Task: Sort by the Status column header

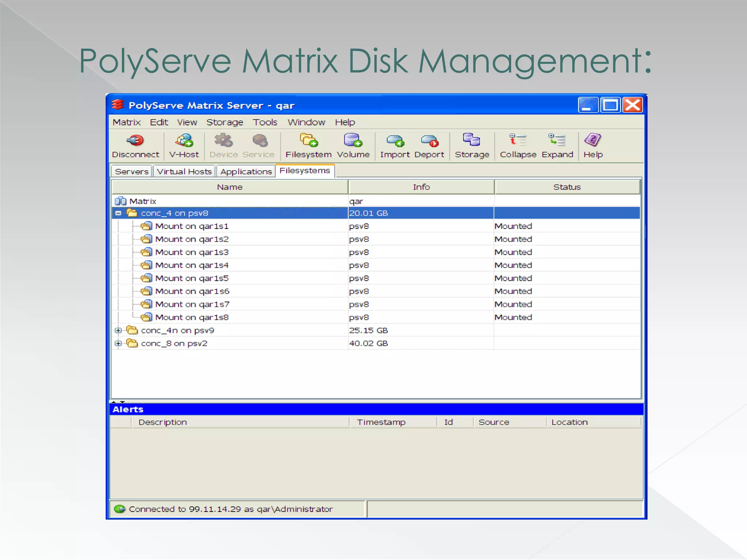Action: pos(567,187)
